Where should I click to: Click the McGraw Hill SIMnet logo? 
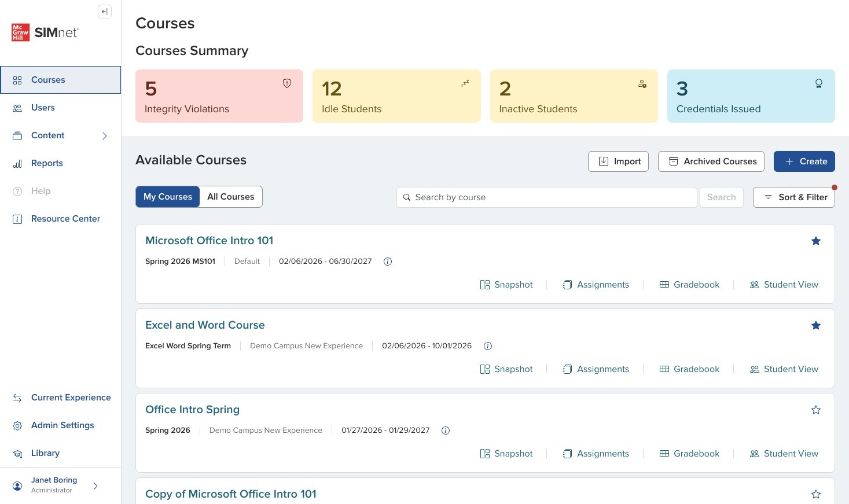(x=45, y=32)
